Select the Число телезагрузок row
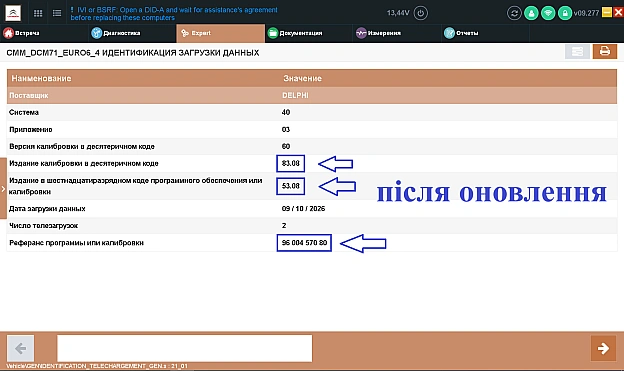The image size is (624, 371). pyautogui.click(x=312, y=225)
